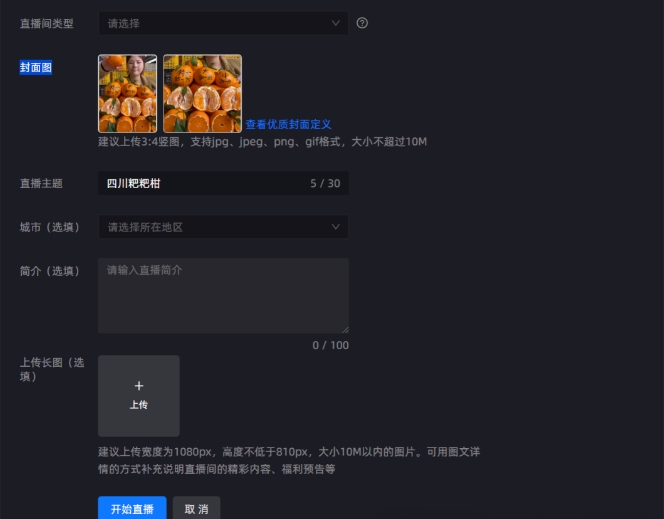
Task: Click the 简介 description text area
Action: (x=223, y=295)
